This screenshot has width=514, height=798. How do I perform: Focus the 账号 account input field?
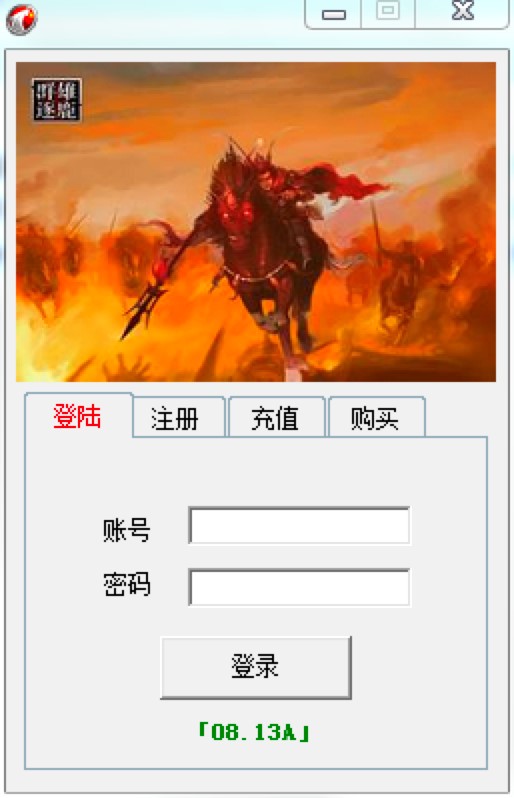(x=299, y=525)
